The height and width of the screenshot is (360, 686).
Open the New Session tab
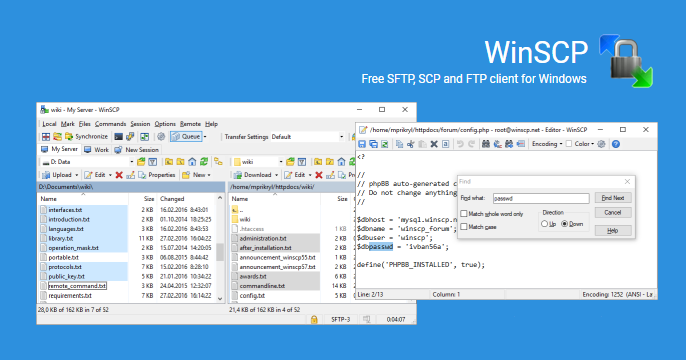point(136,150)
